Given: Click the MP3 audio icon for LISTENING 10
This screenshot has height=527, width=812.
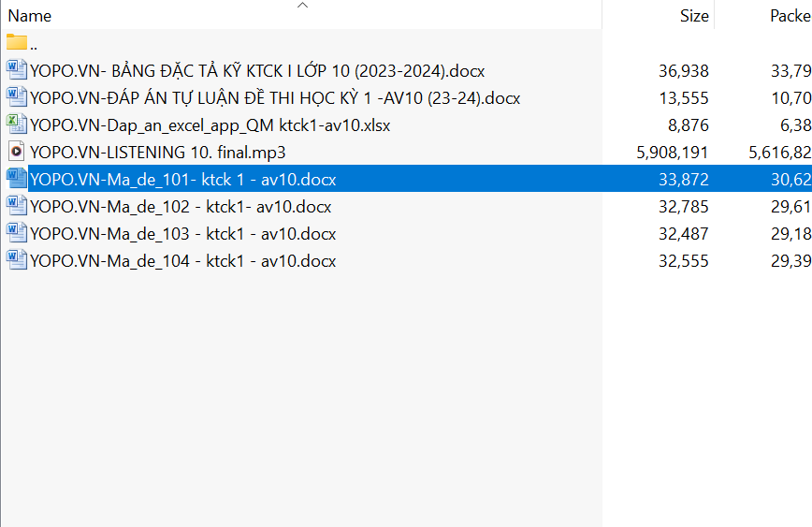Looking at the screenshot, I should point(16,152).
